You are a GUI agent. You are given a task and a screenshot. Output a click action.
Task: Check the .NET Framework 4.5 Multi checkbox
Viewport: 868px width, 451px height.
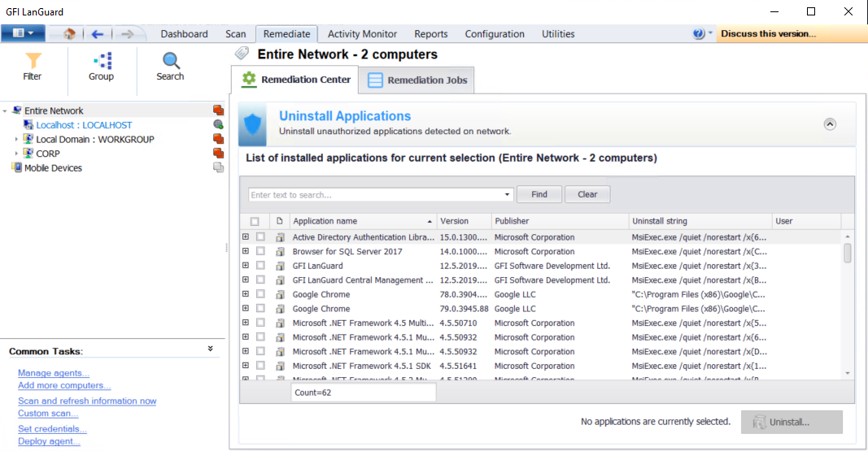261,323
